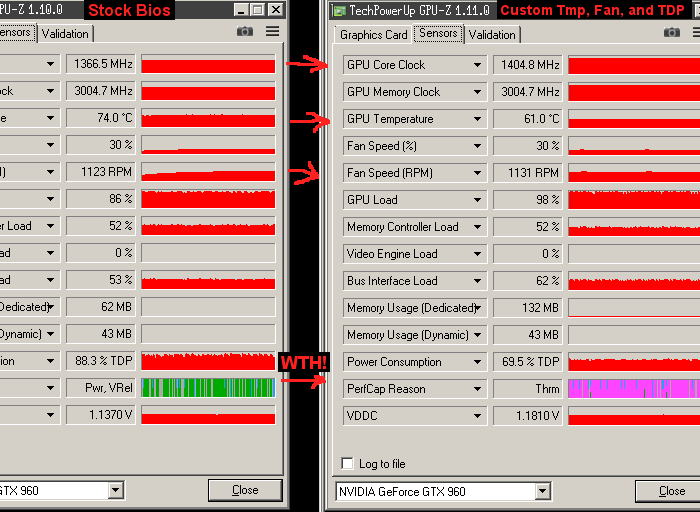
Task: Enable the Log to file checkbox
Action: pos(347,463)
